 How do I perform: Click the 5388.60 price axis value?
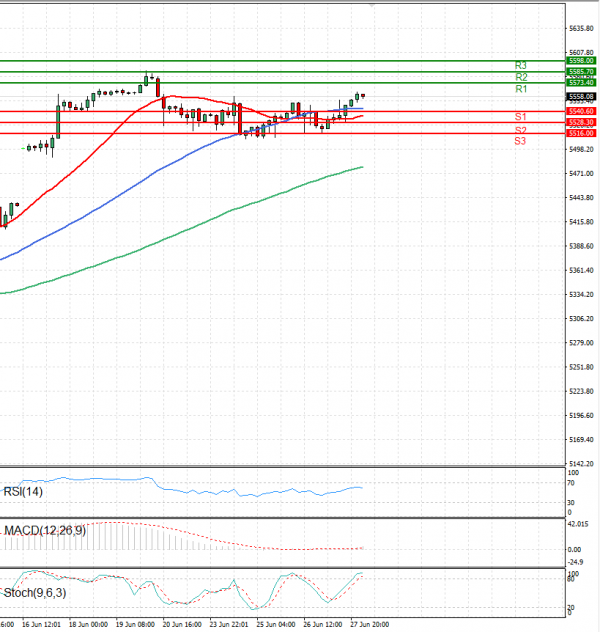tap(581, 246)
